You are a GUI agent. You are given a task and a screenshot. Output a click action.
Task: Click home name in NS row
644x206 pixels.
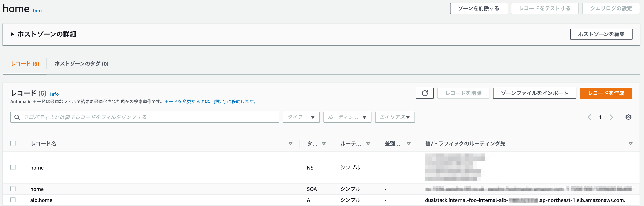37,168
